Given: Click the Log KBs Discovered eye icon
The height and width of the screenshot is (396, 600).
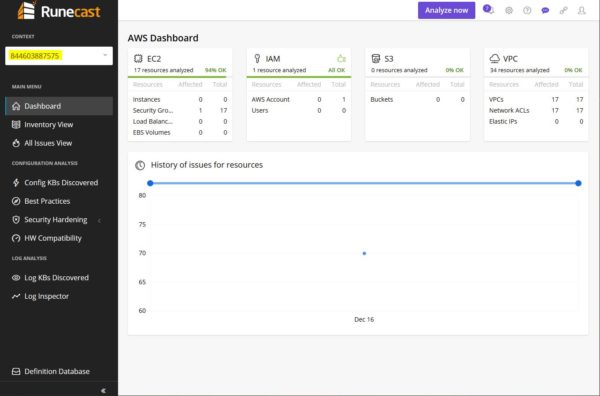Looking at the screenshot, I should point(16,278).
